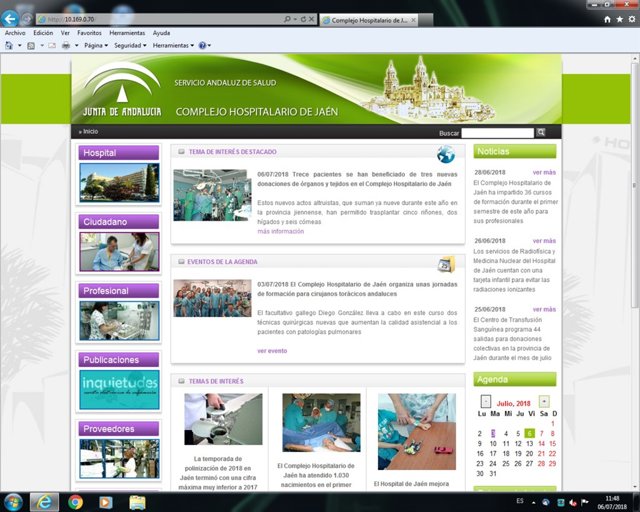Click the browser back arrow button

coord(11,19)
